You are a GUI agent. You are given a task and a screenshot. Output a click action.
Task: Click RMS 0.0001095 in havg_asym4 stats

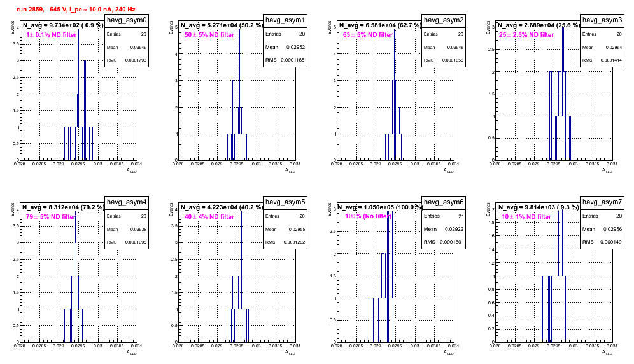[127, 242]
